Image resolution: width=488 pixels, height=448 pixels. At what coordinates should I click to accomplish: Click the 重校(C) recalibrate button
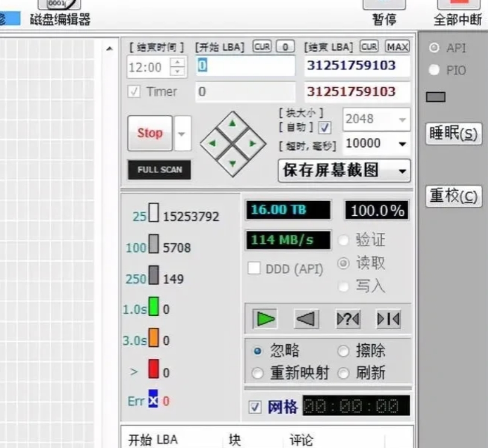point(453,197)
